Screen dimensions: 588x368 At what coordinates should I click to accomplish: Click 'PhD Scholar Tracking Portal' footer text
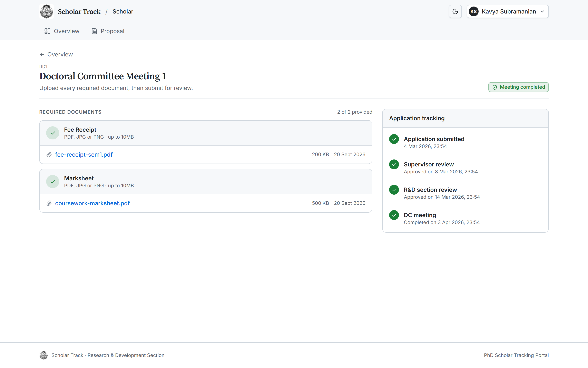516,355
